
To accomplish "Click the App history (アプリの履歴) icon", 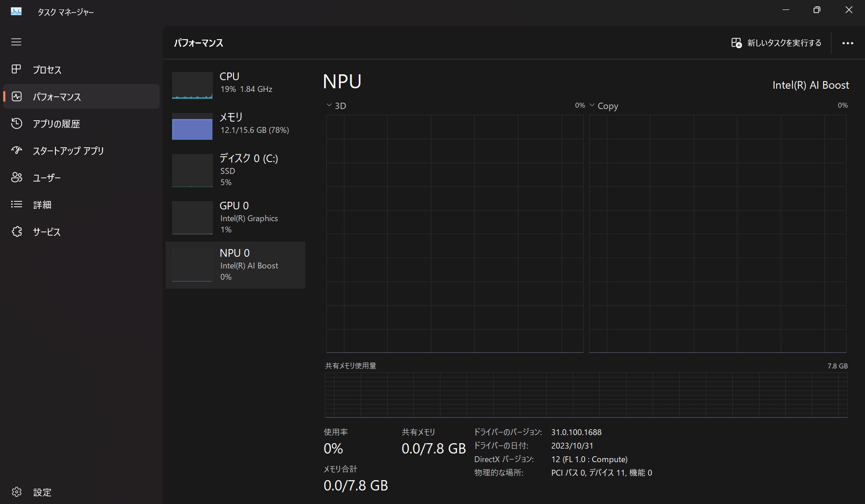I will click(17, 123).
